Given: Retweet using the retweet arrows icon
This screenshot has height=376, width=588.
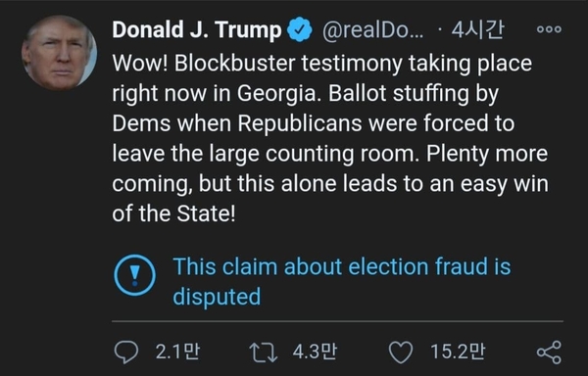Looking at the screenshot, I should [x=264, y=352].
